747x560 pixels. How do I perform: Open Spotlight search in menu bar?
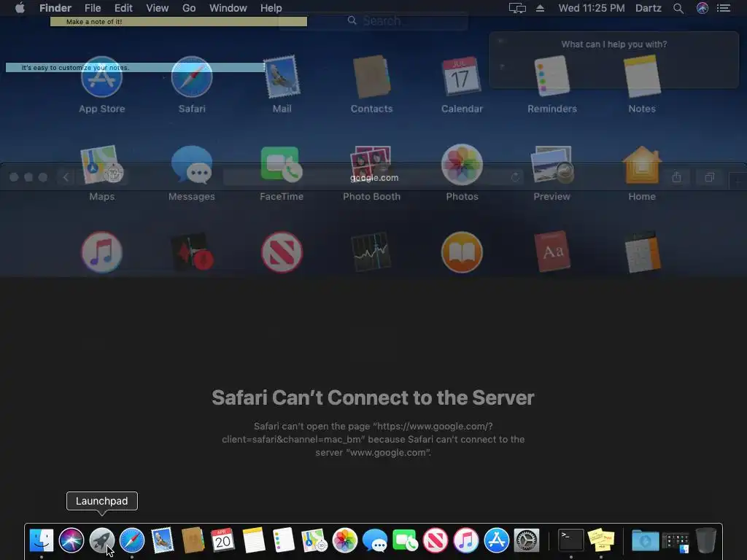coord(678,8)
